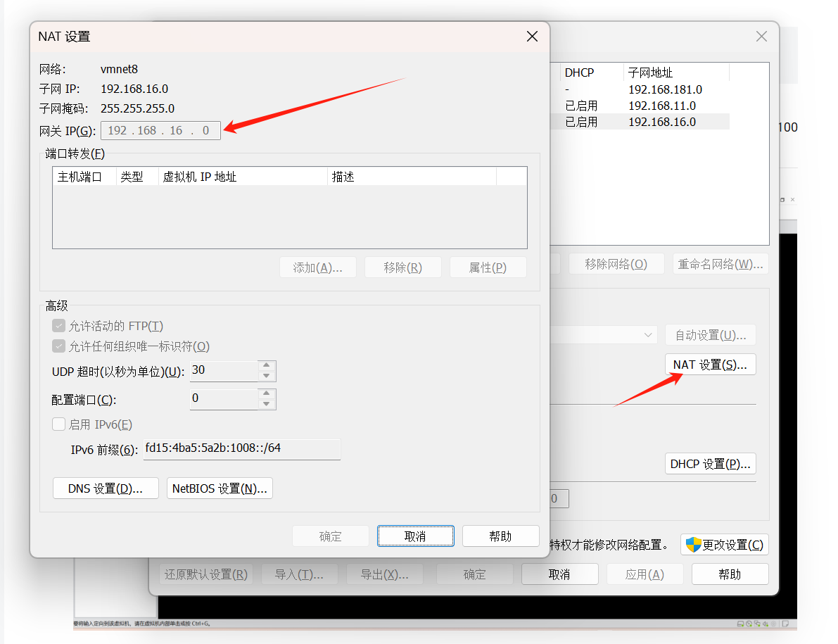838x644 pixels.
Task: Open NAT 设置(S) in network editor
Action: click(710, 365)
